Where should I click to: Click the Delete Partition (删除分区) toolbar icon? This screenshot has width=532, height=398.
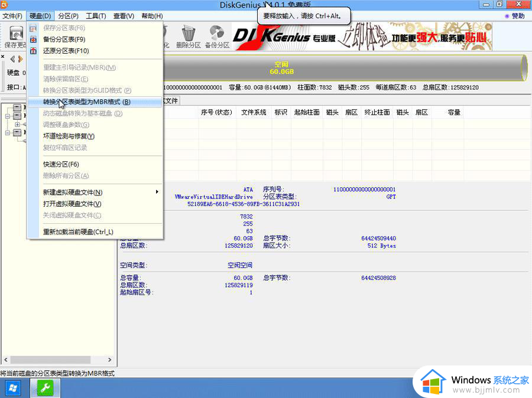click(x=189, y=36)
